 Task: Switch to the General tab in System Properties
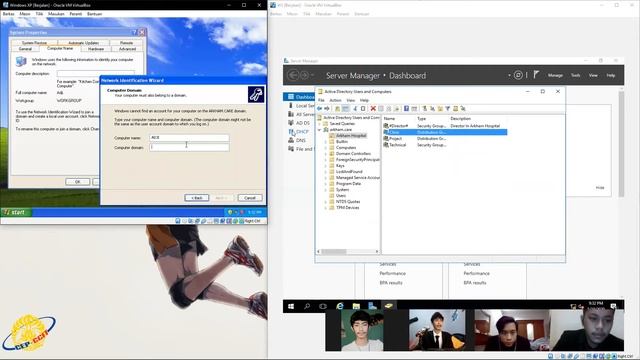click(25, 49)
